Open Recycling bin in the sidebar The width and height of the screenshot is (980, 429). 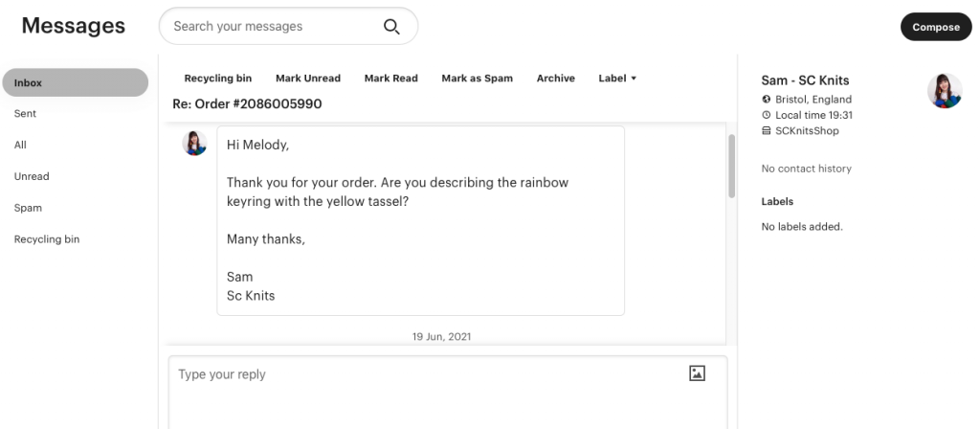[47, 238]
